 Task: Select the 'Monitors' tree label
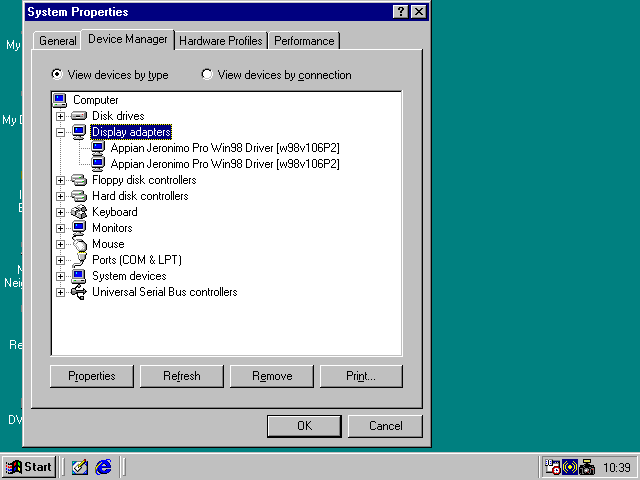point(112,228)
